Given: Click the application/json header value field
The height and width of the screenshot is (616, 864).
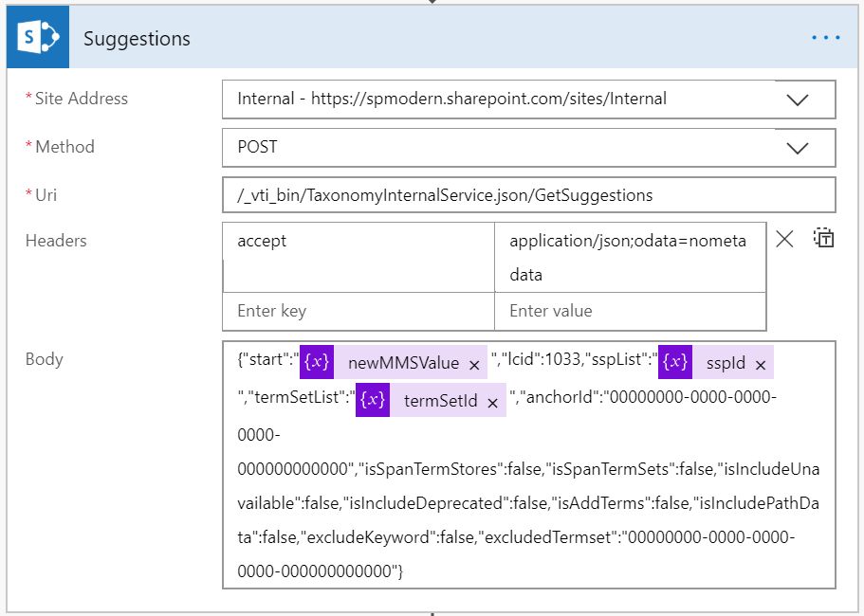Looking at the screenshot, I should tap(631, 257).
